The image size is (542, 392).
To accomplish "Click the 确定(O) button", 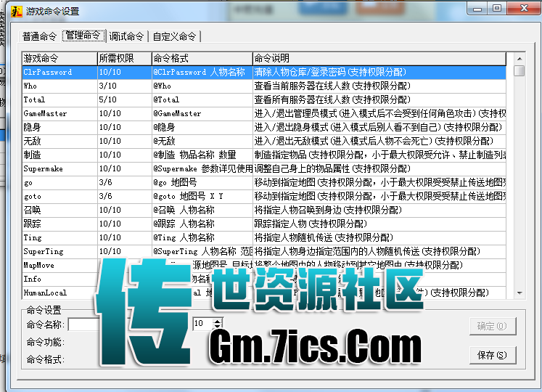I will pos(492,327).
